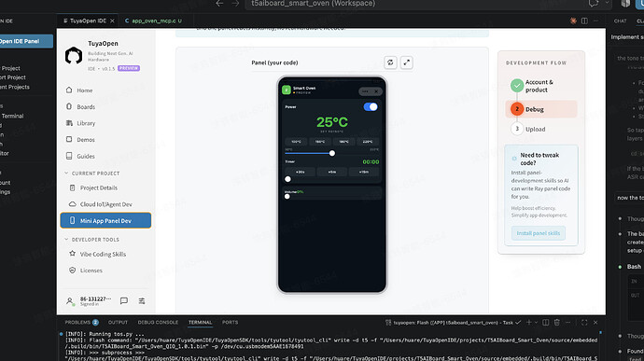Open the launch terminal dropdown chevron
Viewport: 644px width, 361px height.
pos(536,323)
